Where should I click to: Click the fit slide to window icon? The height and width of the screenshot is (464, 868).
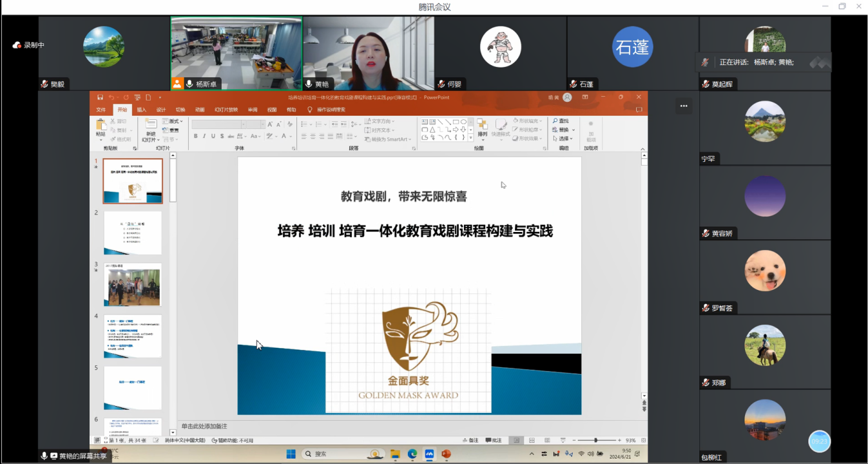(x=642, y=440)
